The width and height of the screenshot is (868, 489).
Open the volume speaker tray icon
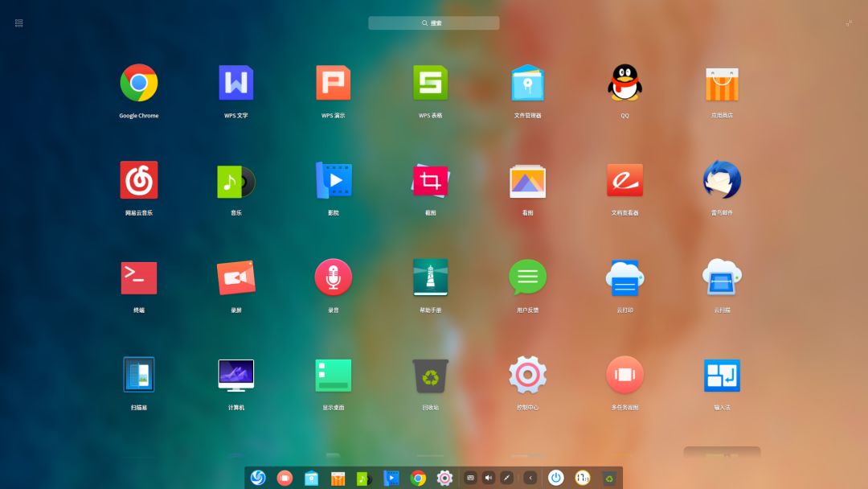tap(489, 478)
